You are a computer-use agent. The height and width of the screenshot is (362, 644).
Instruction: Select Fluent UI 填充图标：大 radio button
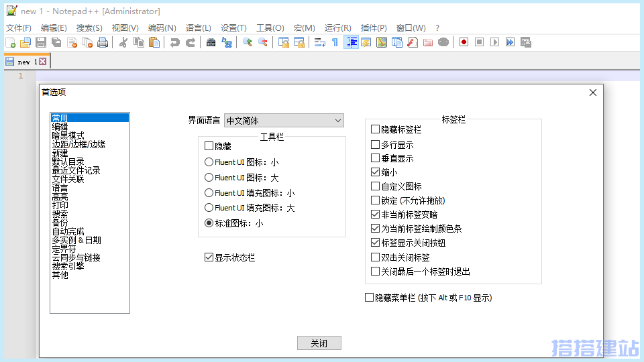tap(209, 208)
